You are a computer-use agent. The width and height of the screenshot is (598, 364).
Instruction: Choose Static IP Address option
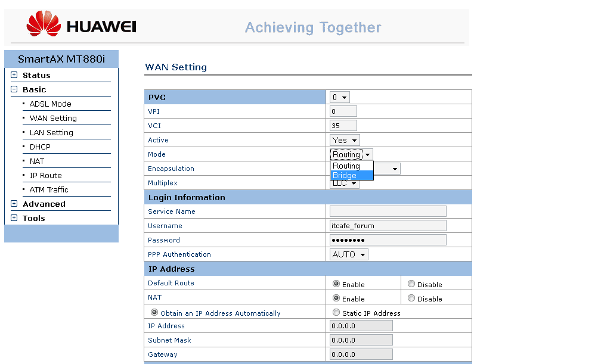tap(337, 313)
